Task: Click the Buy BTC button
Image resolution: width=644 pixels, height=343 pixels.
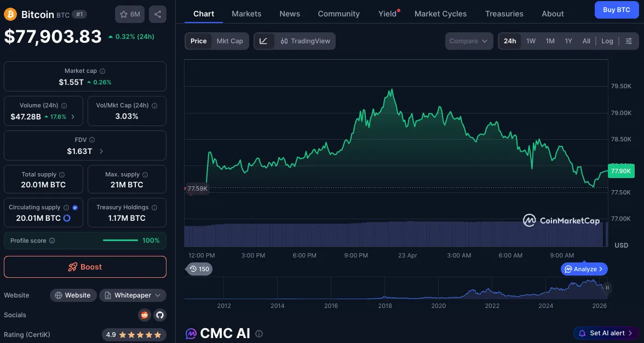Action: coord(616,10)
